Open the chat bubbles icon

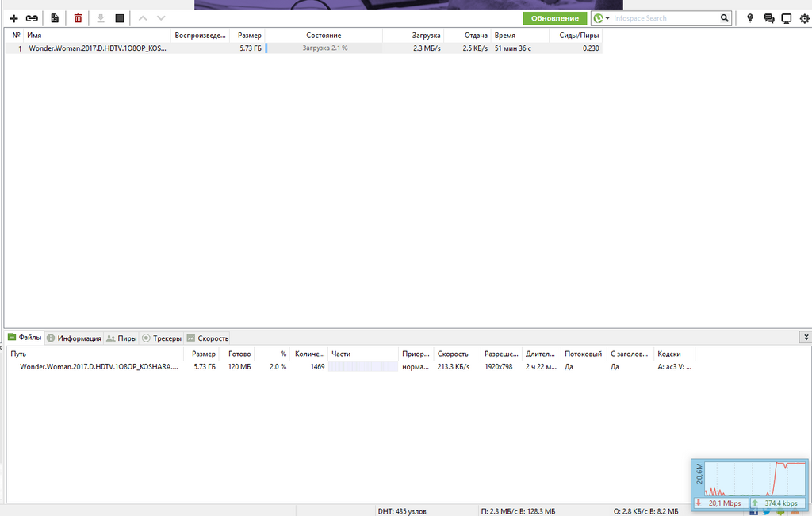click(769, 18)
